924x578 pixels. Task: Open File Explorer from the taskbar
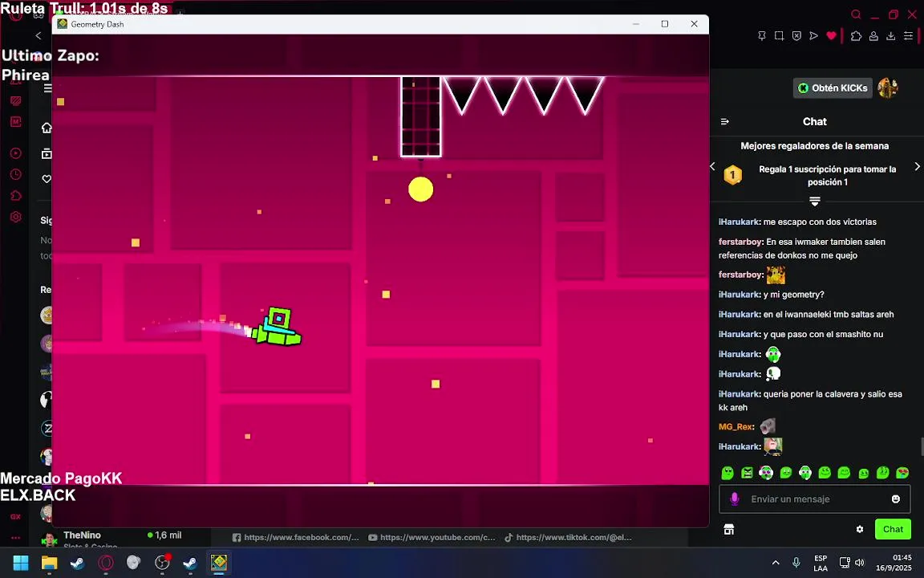point(50,563)
